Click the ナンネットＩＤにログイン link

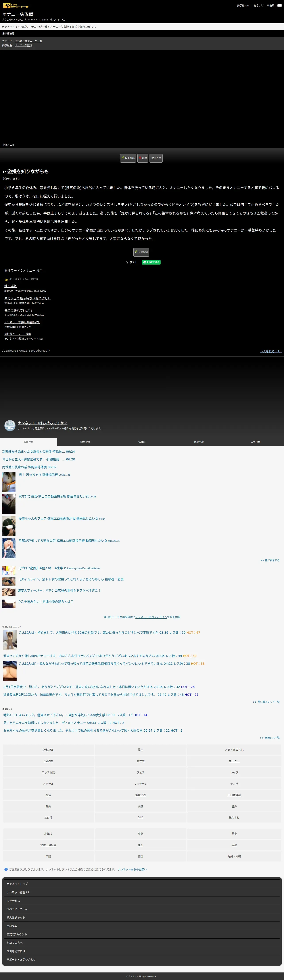(38, 19)
